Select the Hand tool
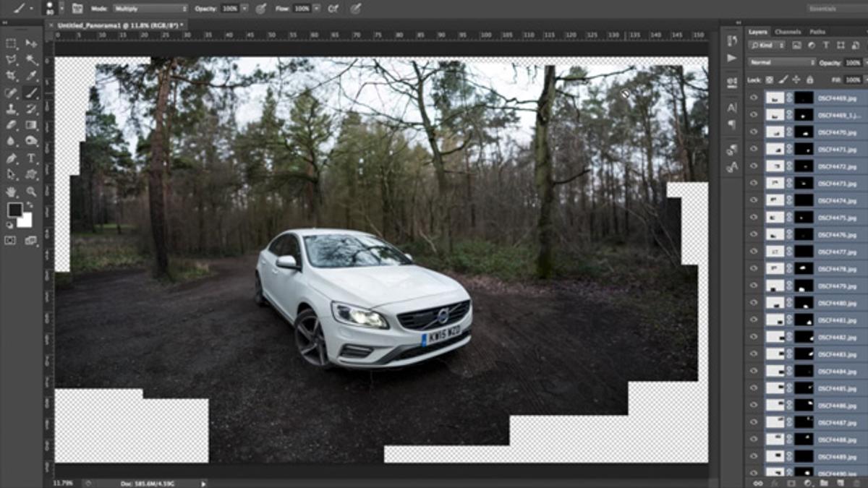Image resolution: width=868 pixels, height=488 pixels. [x=12, y=192]
